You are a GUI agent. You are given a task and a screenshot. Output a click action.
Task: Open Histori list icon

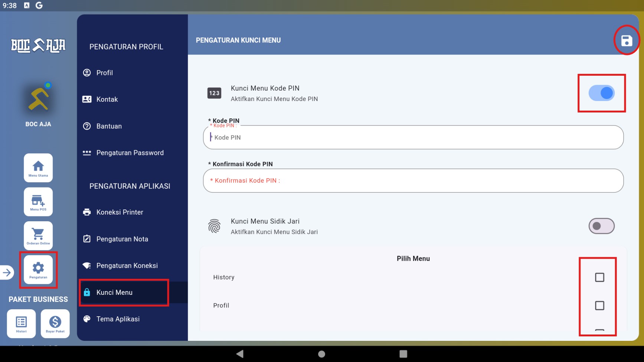(21, 324)
